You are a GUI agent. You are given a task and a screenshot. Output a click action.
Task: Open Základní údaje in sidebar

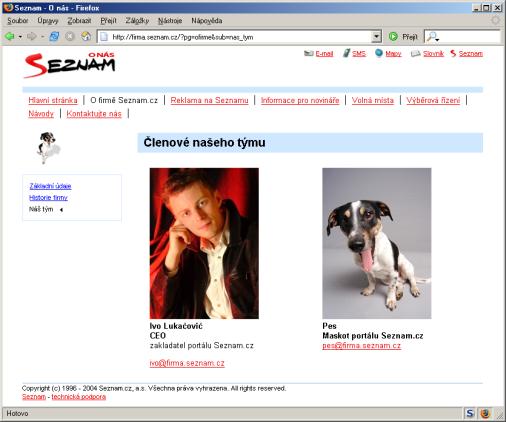click(x=50, y=186)
